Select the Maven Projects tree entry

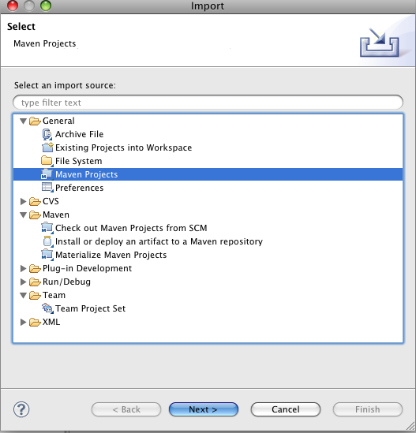click(x=208, y=174)
